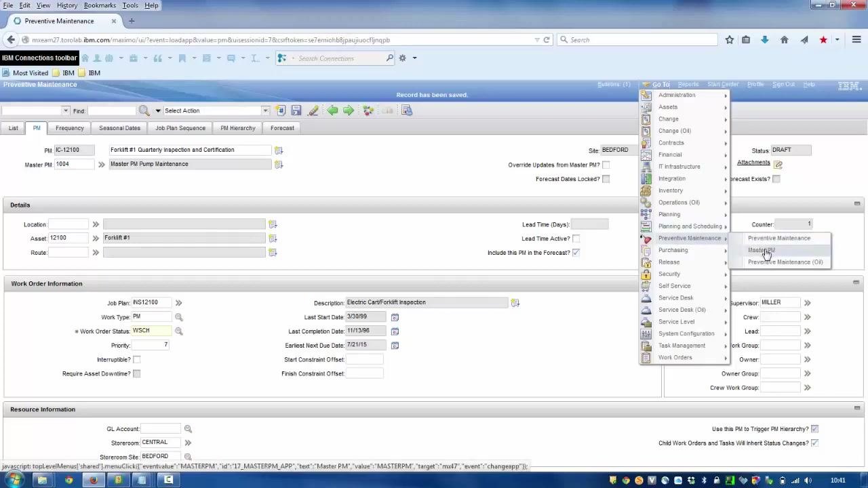Viewport: 868px width, 488px height.
Task: Toggle Include this PM in the Forecast checkbox
Action: [x=576, y=253]
